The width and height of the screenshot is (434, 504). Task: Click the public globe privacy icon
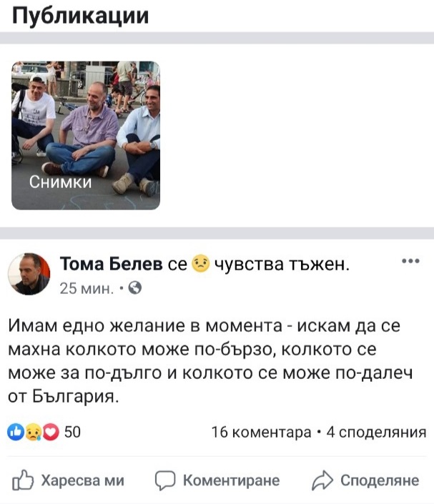coord(135,287)
